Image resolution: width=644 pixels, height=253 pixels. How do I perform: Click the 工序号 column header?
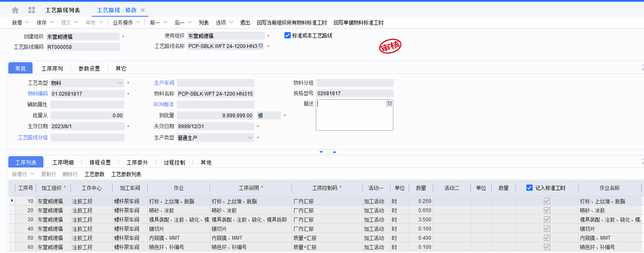tap(25, 188)
